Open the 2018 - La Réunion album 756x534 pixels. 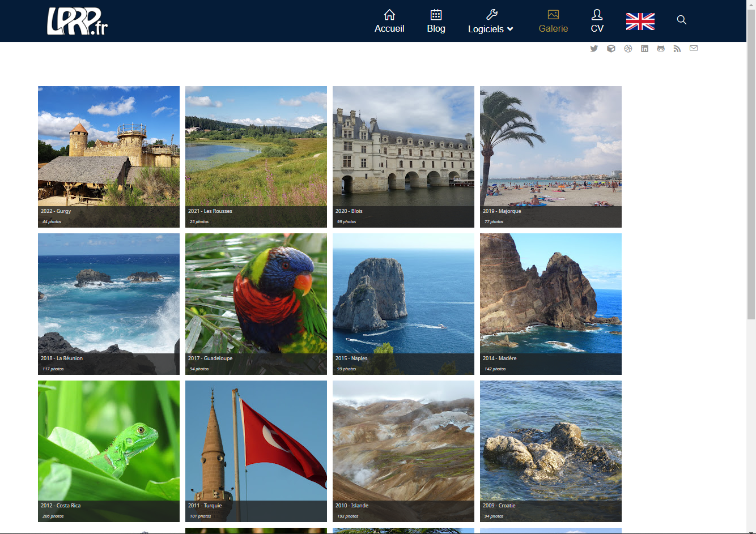click(x=109, y=304)
